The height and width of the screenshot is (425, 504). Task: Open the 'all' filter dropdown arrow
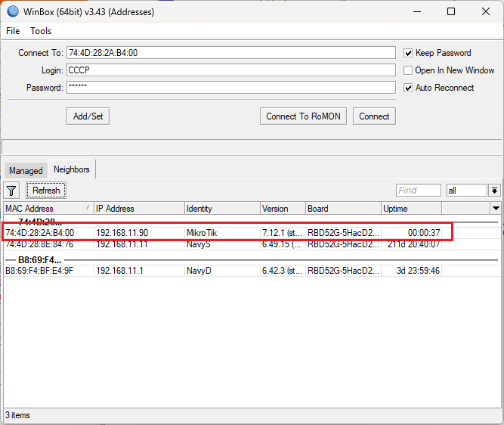click(x=494, y=191)
